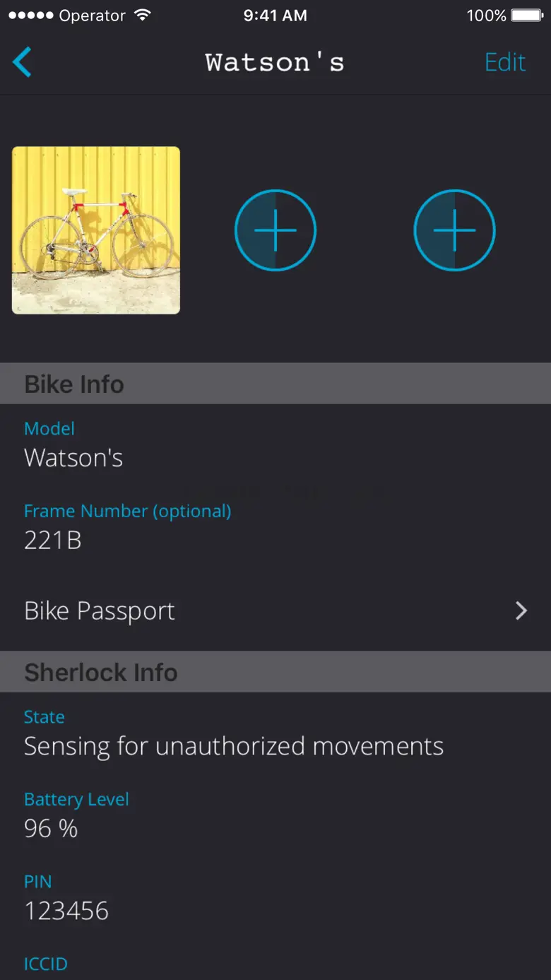The width and height of the screenshot is (551, 980).
Task: Select the Model field value Watson's
Action: point(73,458)
